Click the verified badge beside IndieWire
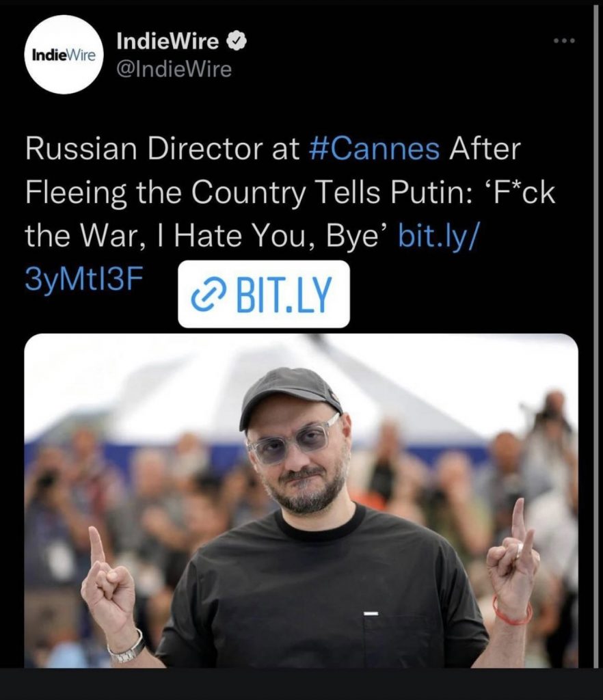 (x=237, y=42)
